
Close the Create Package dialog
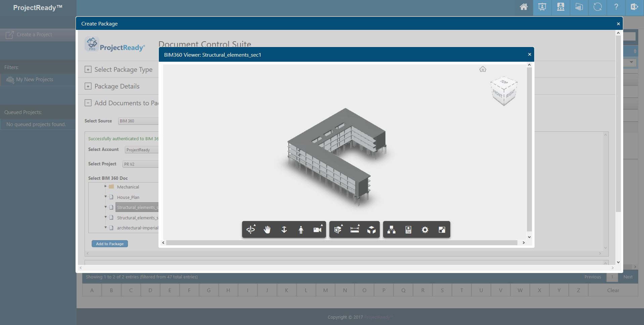click(618, 24)
